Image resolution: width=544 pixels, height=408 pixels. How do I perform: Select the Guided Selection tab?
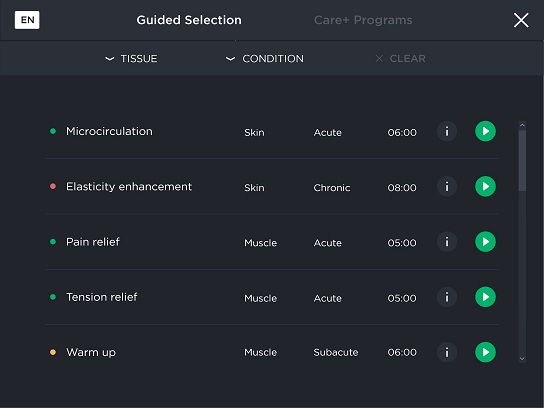click(x=189, y=20)
